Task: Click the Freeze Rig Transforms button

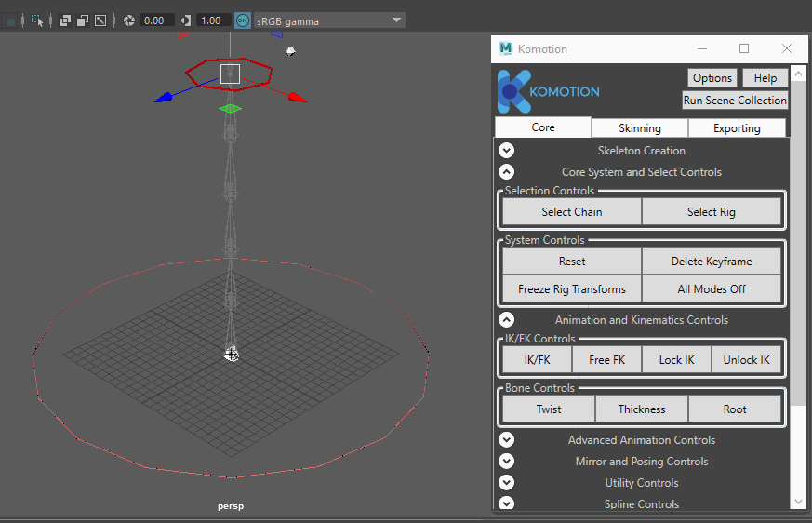Action: click(572, 289)
